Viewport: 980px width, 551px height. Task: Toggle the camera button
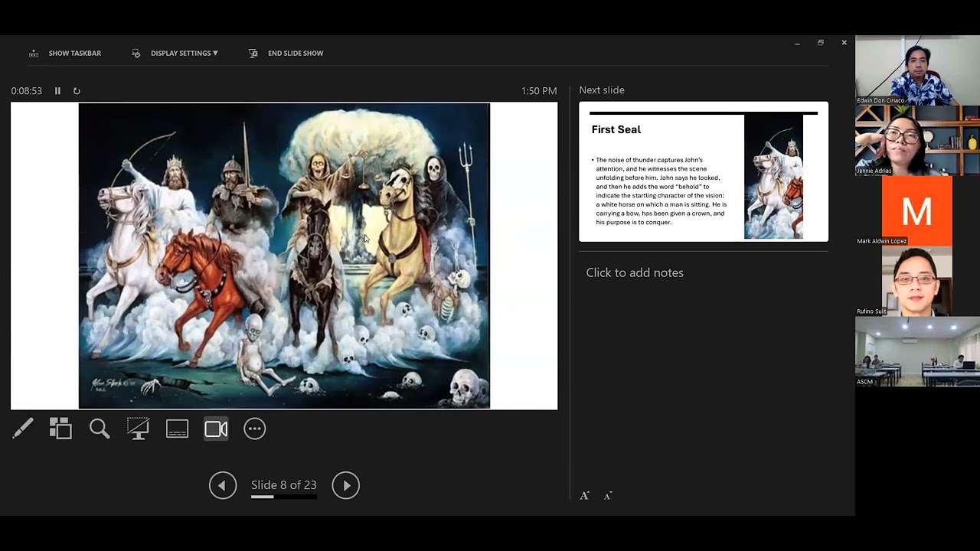[x=216, y=429]
